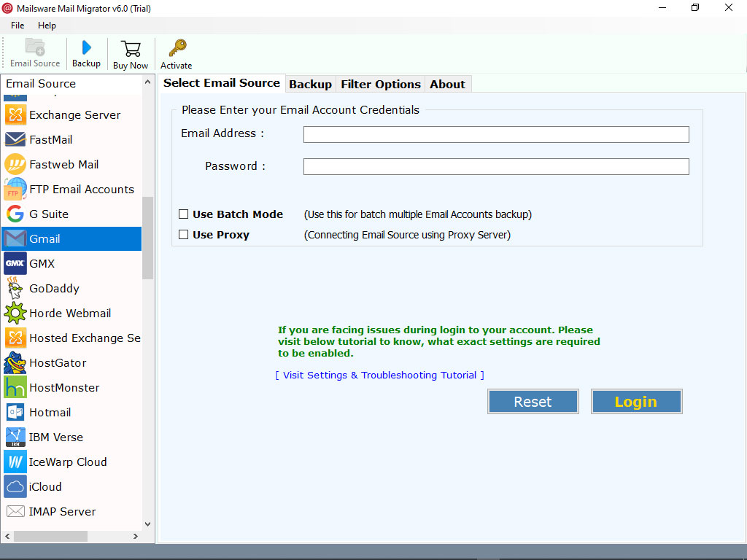The width and height of the screenshot is (747, 560).
Task: Click the source list scroll down arrow
Action: coord(147,524)
